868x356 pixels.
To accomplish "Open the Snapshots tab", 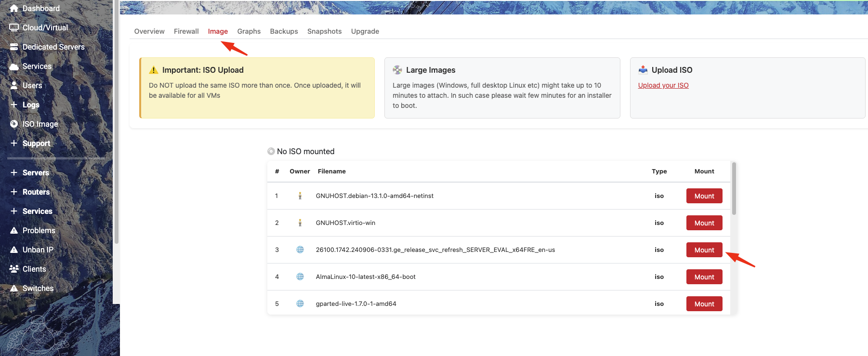I will 324,31.
